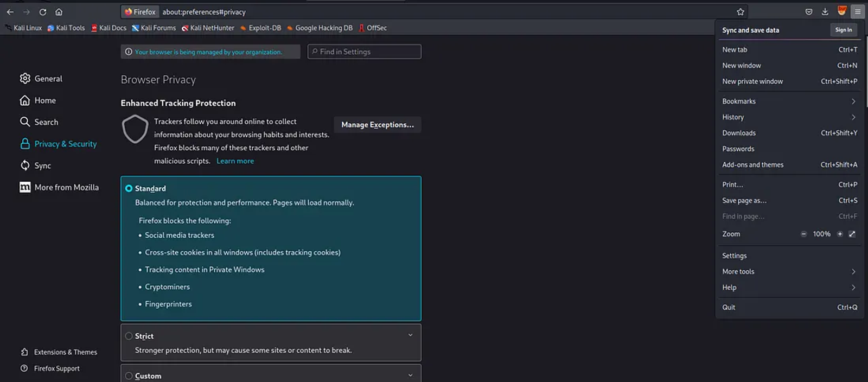Screen dimensions: 868x382
Task: Choose Print... from menu
Action: click(789, 185)
